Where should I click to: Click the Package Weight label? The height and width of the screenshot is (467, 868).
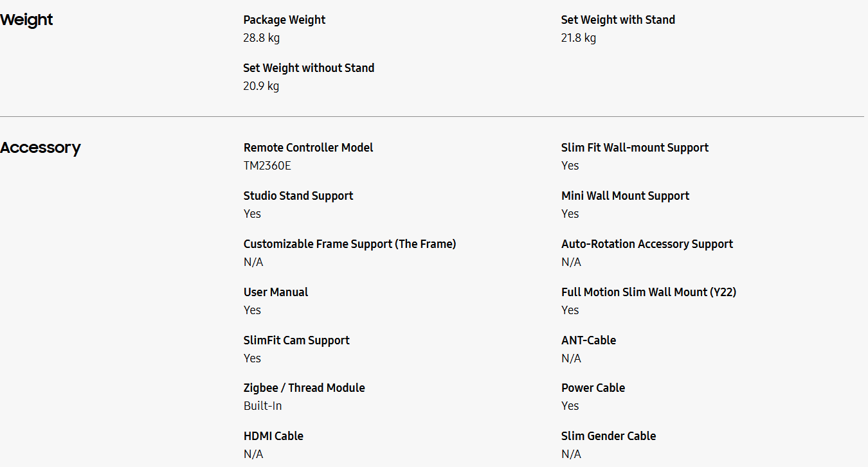point(284,20)
